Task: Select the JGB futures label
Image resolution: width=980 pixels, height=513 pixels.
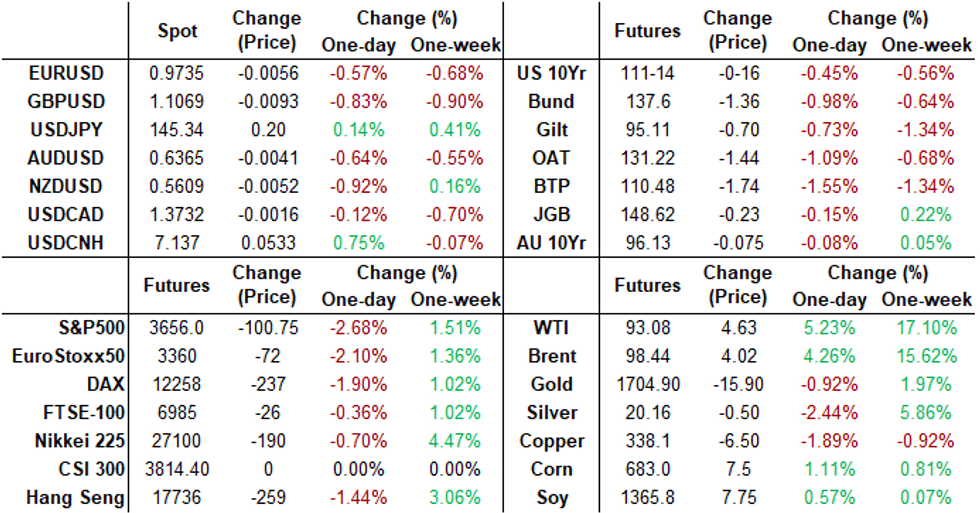Action: point(556,214)
